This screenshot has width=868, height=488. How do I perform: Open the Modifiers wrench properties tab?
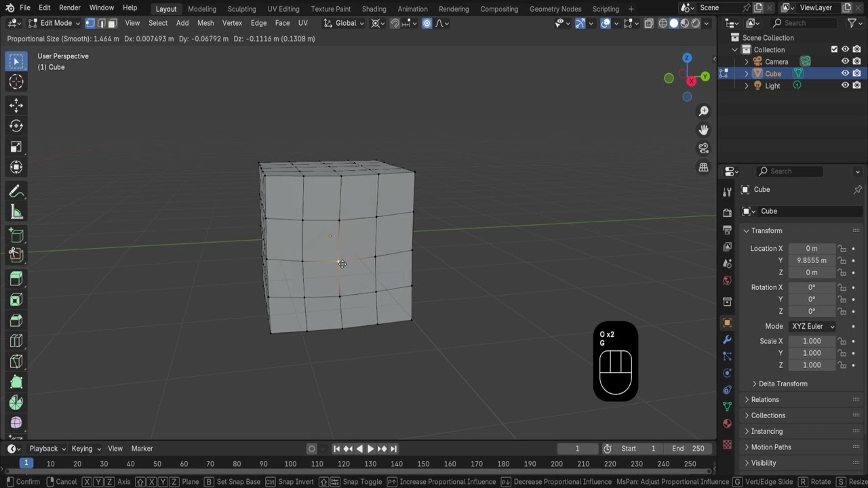(727, 340)
